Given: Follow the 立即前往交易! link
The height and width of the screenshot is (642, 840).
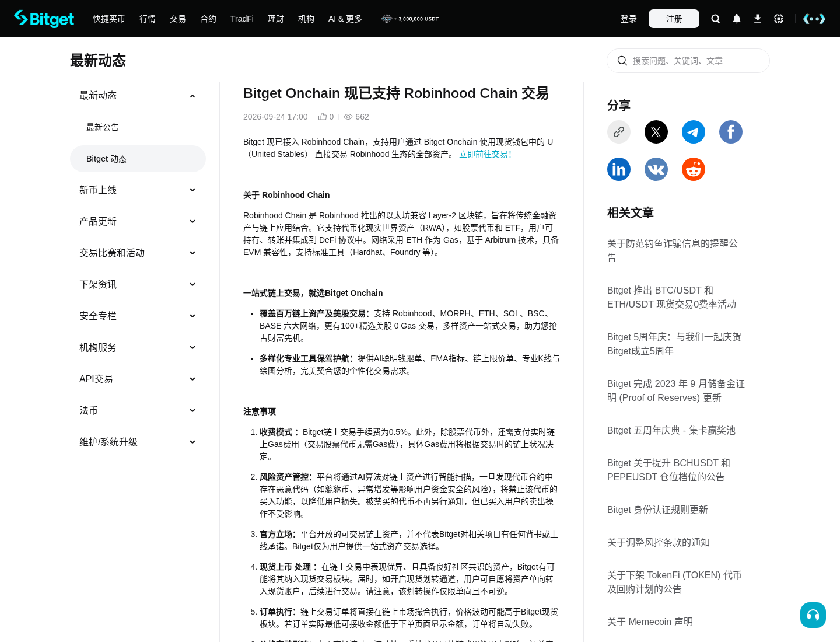Looking at the screenshot, I should click(485, 154).
